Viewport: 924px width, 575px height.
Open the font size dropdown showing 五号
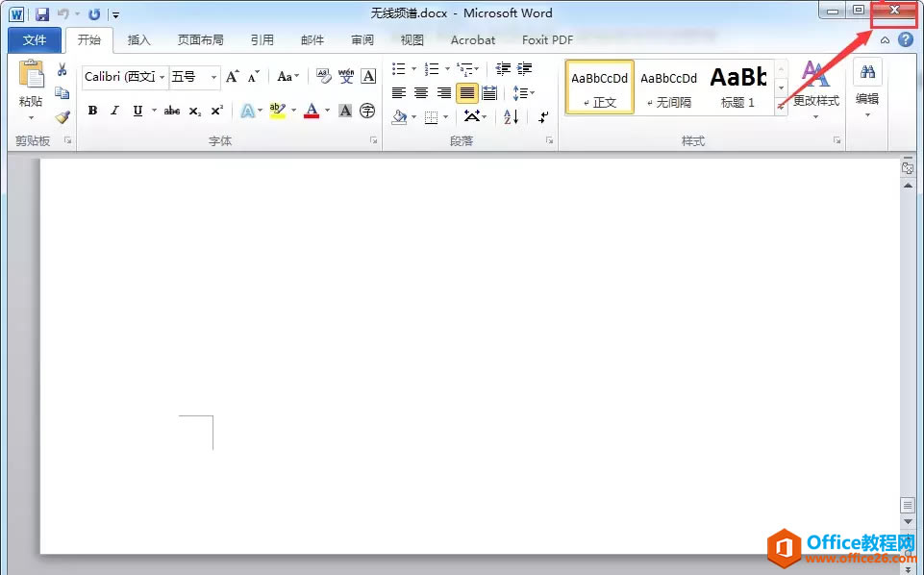213,77
